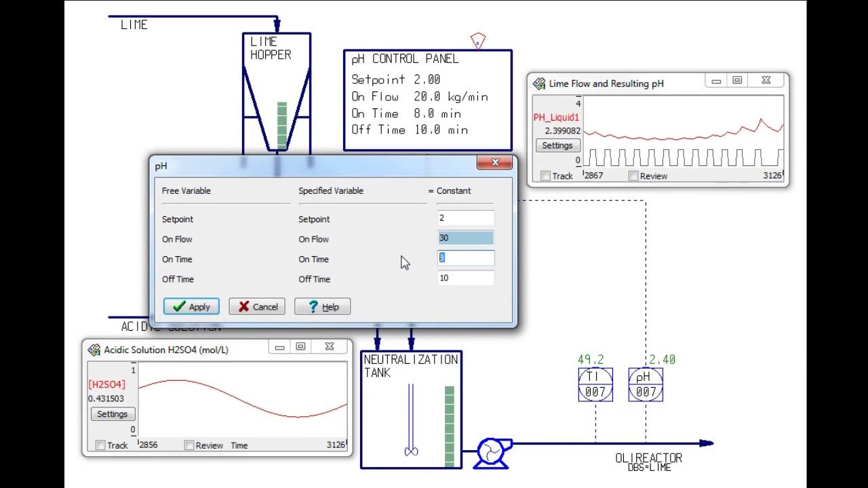Click the Lime Flow chart window icon

point(539,83)
